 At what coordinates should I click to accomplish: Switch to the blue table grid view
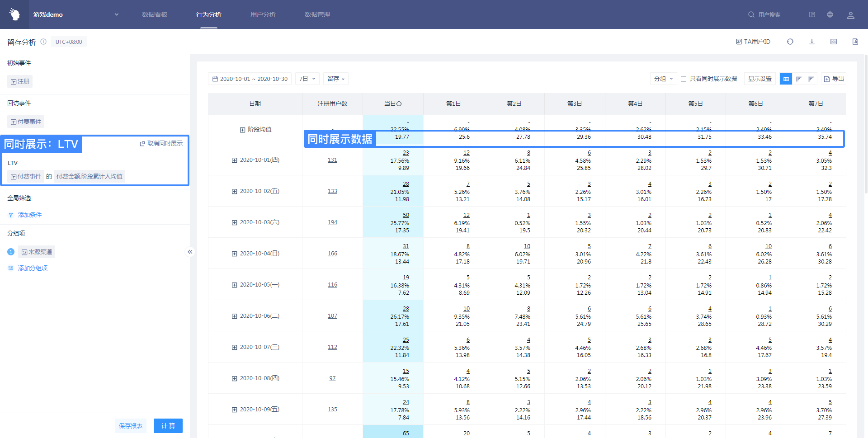click(786, 79)
